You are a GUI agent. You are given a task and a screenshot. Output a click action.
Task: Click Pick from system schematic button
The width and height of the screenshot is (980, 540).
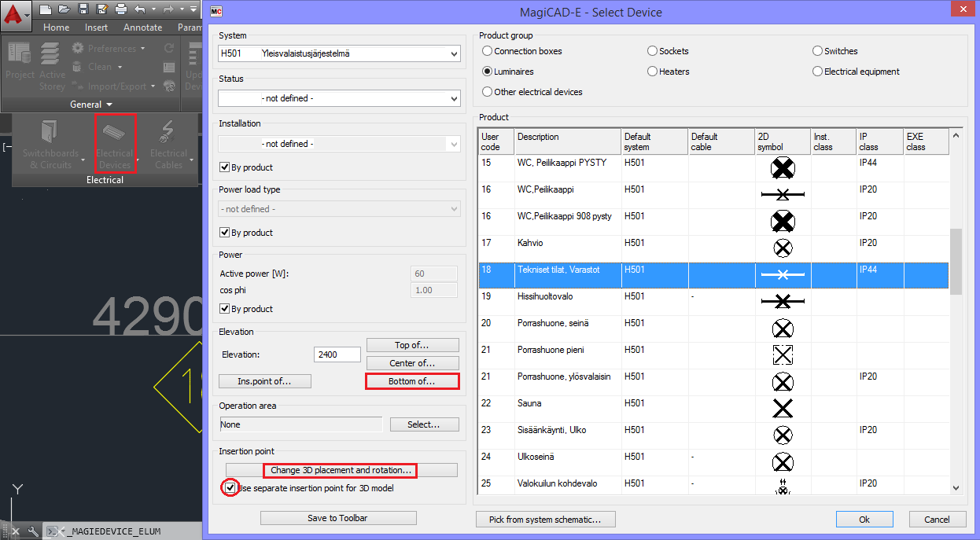546,520
